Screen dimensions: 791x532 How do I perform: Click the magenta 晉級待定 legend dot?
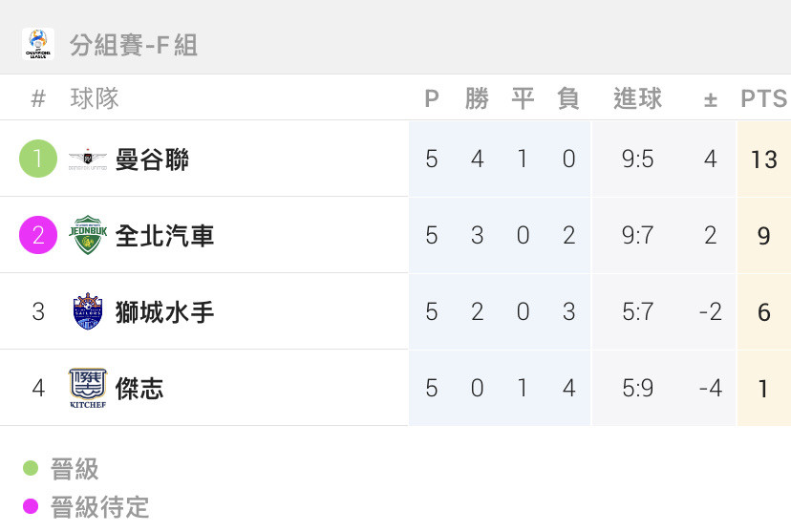click(31, 506)
